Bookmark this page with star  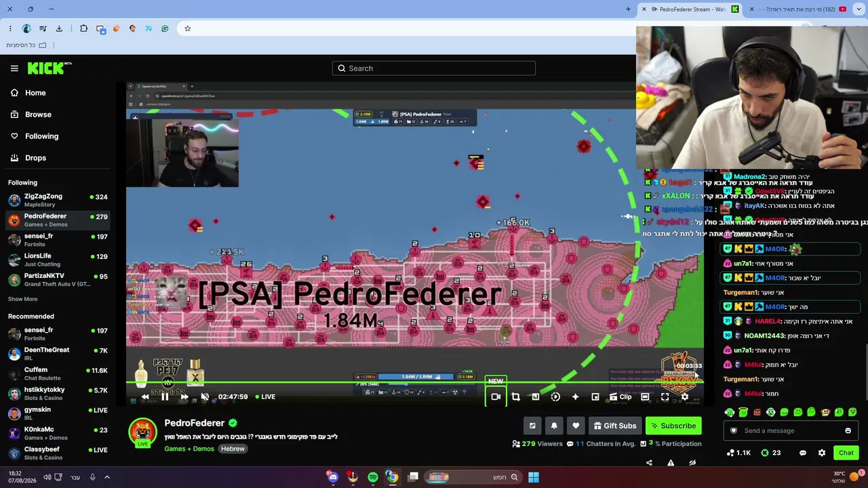[187, 28]
